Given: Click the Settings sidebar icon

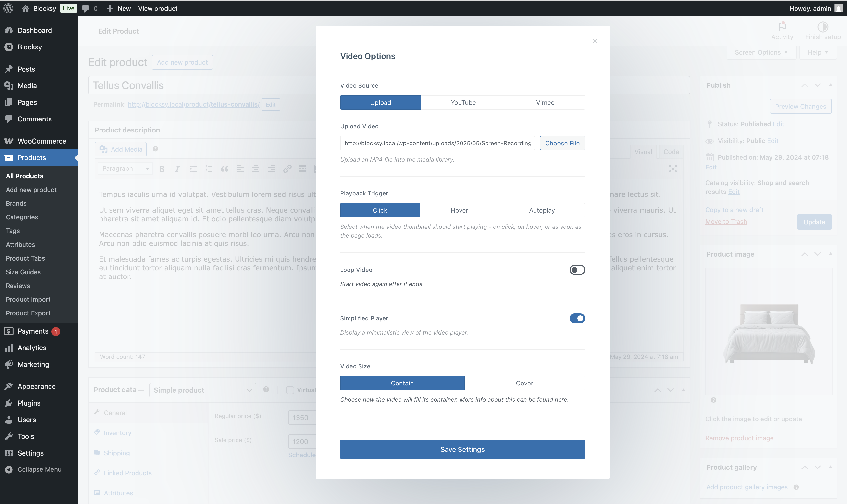Looking at the screenshot, I should click(9, 453).
